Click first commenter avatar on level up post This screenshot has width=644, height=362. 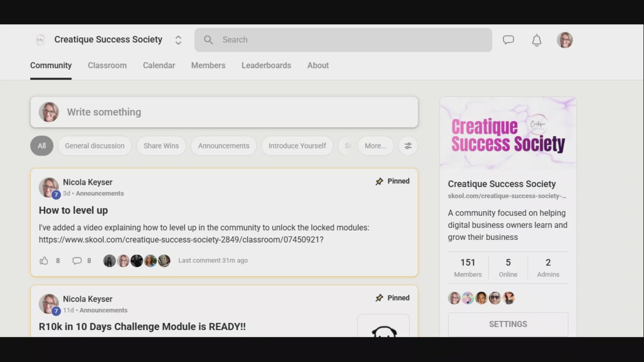click(x=109, y=261)
